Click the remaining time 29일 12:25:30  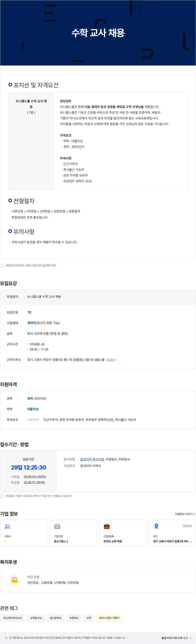click(x=29, y=467)
